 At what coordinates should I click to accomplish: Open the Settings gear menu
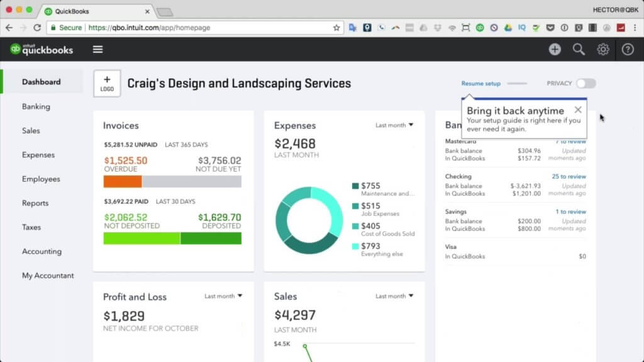(603, 49)
